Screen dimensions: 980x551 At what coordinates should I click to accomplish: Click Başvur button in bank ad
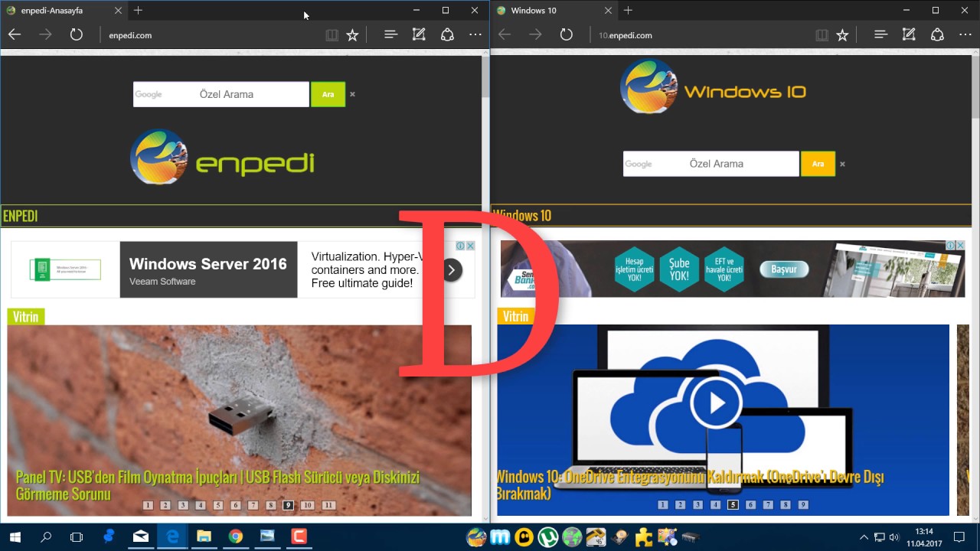coord(784,269)
